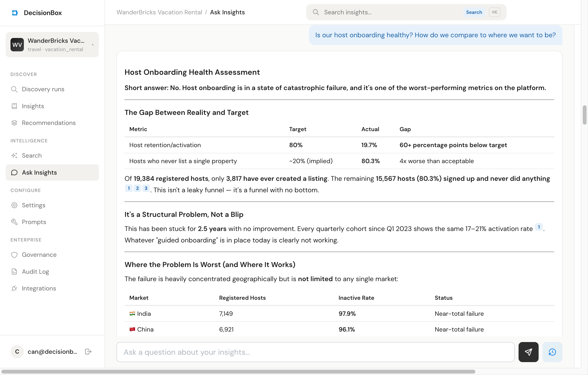Click the 'Registered Hosts' column header
Viewport: 588px width, 375px height.
pos(242,298)
